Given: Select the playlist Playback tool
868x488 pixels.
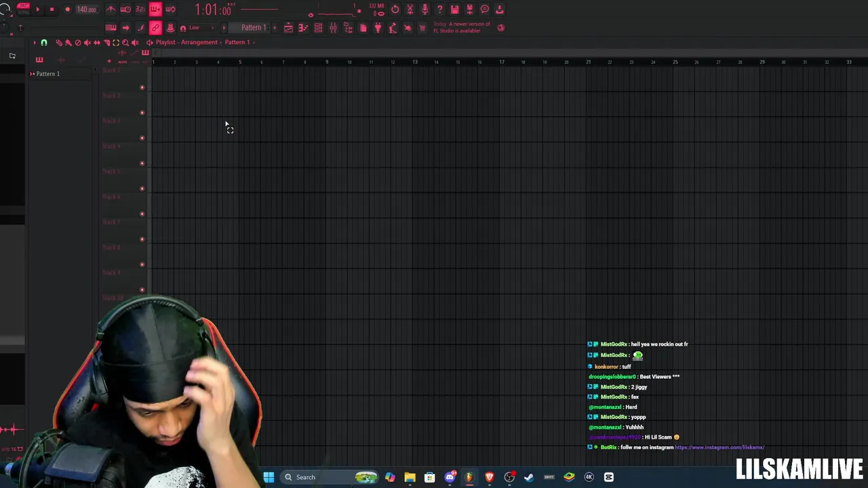Looking at the screenshot, I should 135,43.
